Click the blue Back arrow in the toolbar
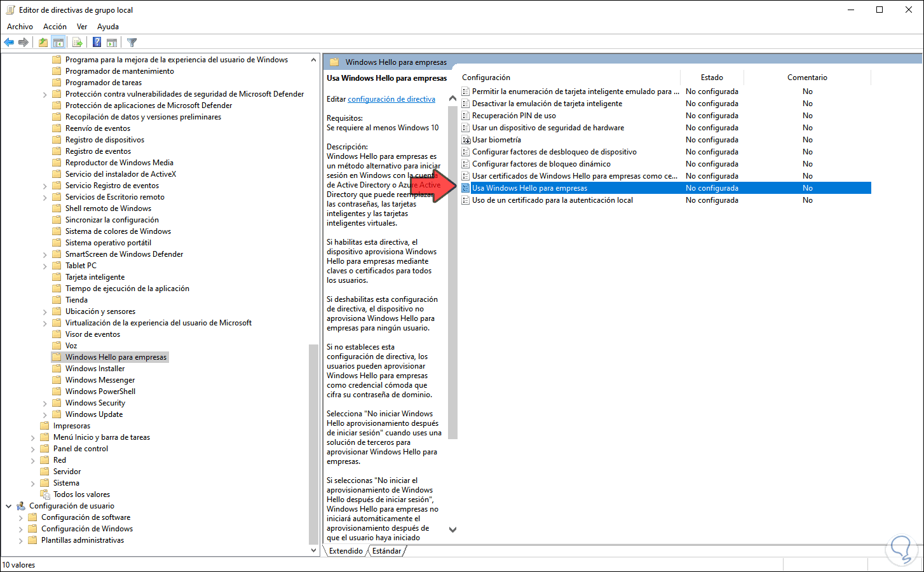924x572 pixels. (x=9, y=43)
